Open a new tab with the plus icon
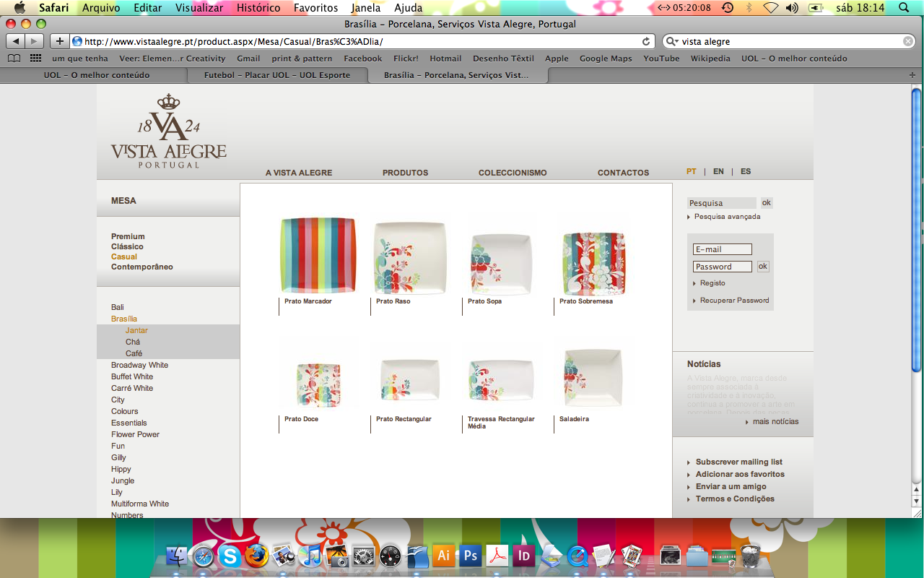Image resolution: width=924 pixels, height=578 pixels. tap(913, 75)
